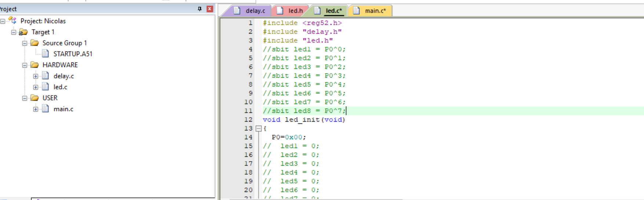The width and height of the screenshot is (644, 200).
Task: Click the HARDWARE folder icon
Action: (x=34, y=65)
